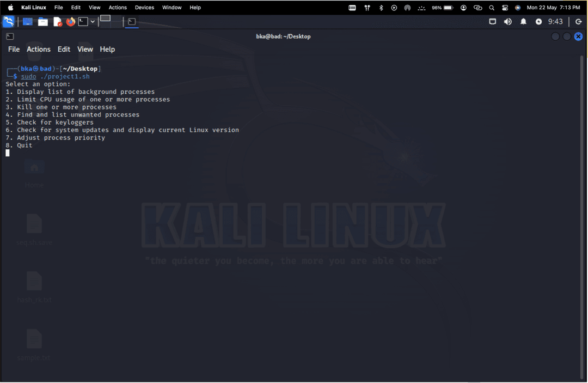
Task: Open the AirDrop menu bar icon
Action: click(407, 8)
